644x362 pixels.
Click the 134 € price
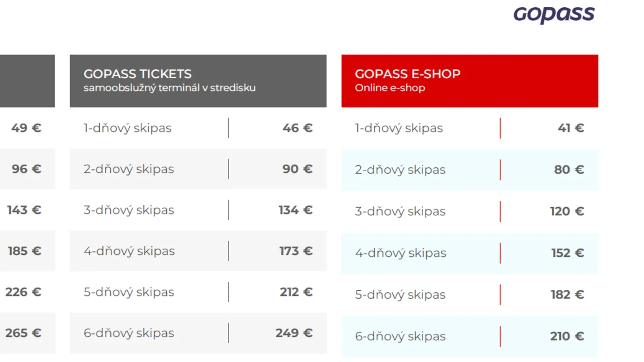pos(296,210)
